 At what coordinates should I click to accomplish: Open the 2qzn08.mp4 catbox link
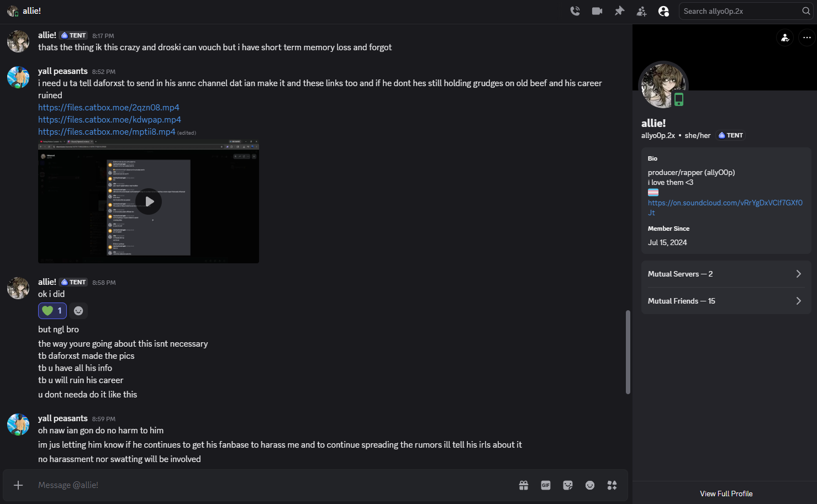pyautogui.click(x=108, y=107)
